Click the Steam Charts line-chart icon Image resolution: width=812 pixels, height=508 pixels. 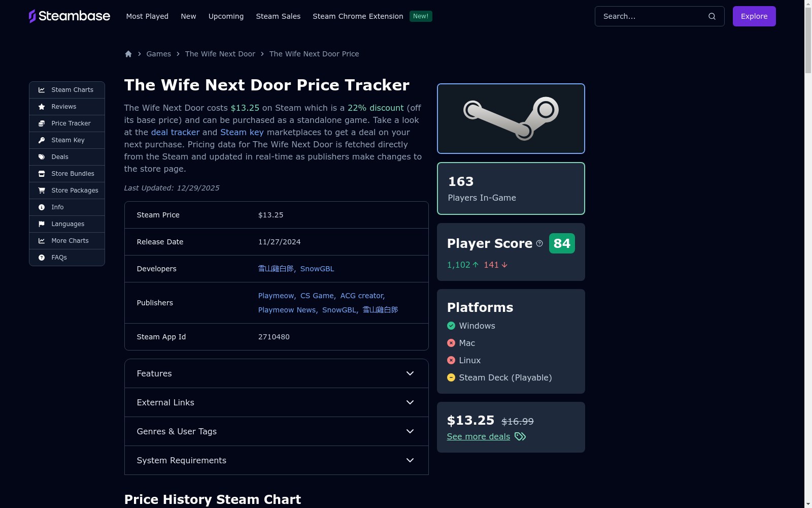click(x=42, y=90)
